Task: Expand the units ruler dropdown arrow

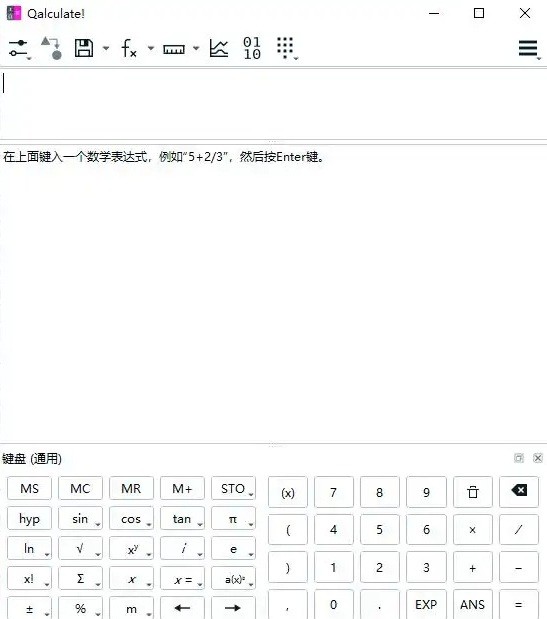Action: (x=196, y=49)
